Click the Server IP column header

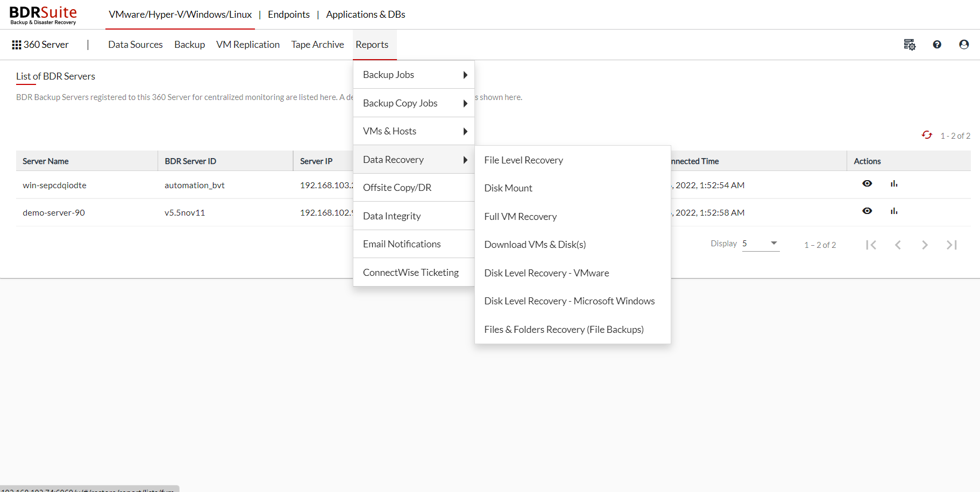[316, 161]
